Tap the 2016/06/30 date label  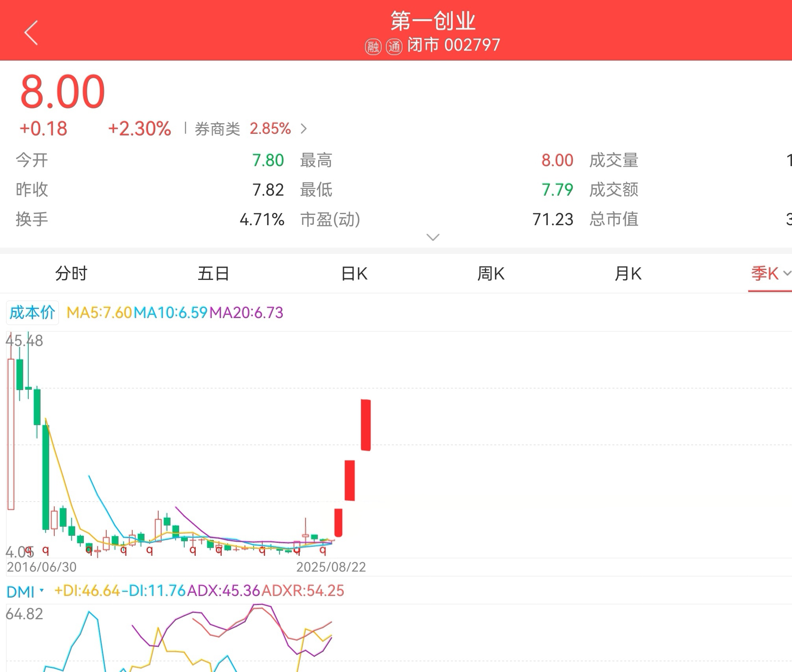pos(42,567)
